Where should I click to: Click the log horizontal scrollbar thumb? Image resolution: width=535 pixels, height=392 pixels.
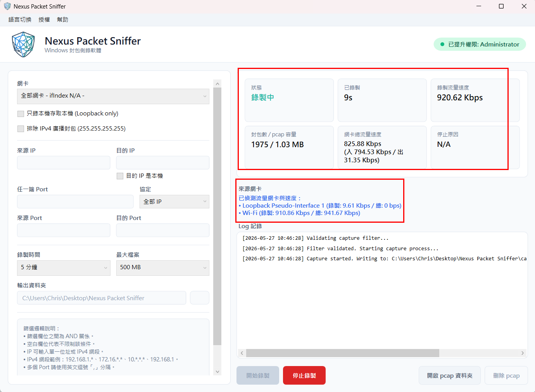[x=343, y=353]
